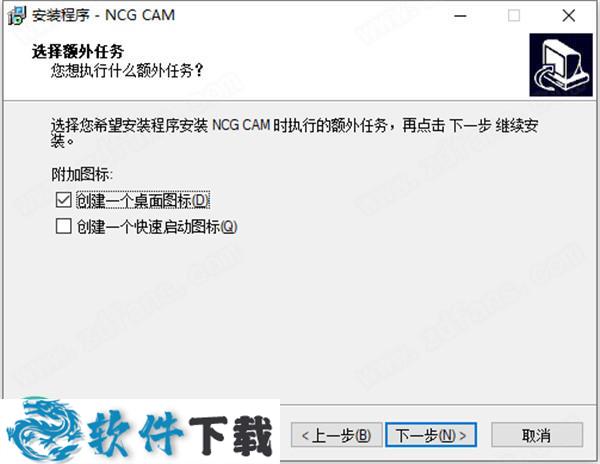The height and width of the screenshot is (464, 600).
Task: Click the 附加图标 group label
Action: (82, 174)
